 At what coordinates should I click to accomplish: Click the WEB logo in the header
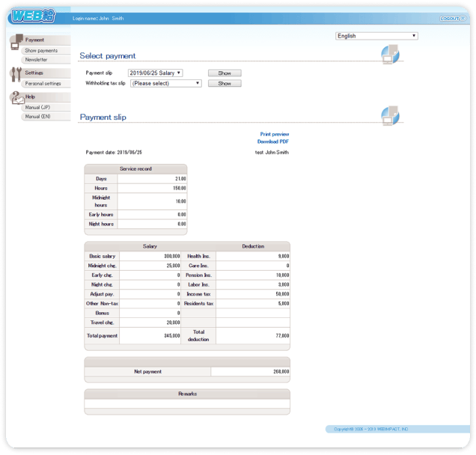34,16
